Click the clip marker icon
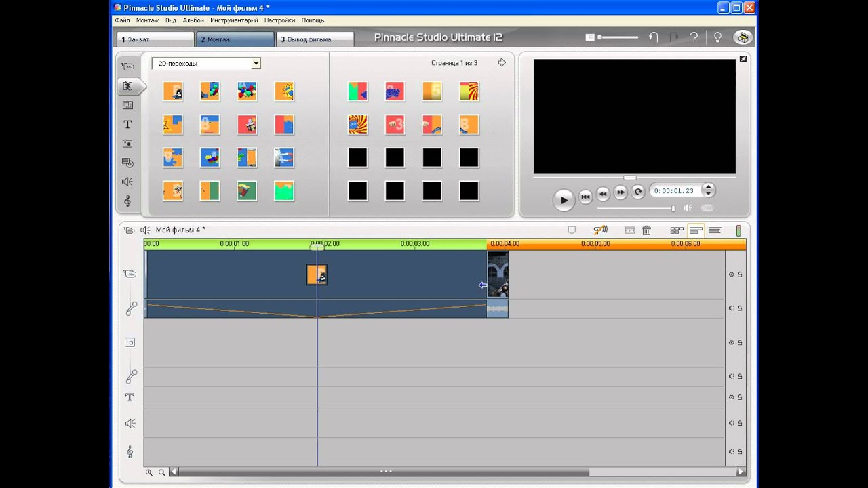The image size is (868, 488). tap(572, 230)
